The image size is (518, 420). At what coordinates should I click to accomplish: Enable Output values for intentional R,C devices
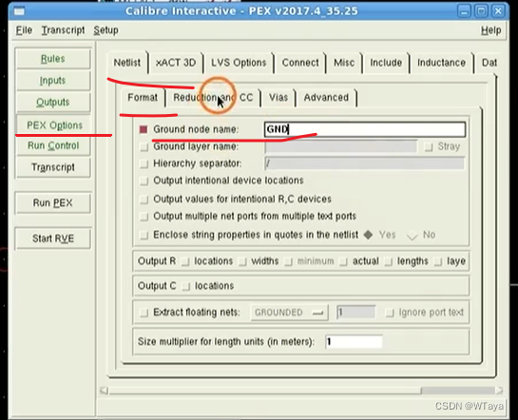144,200
